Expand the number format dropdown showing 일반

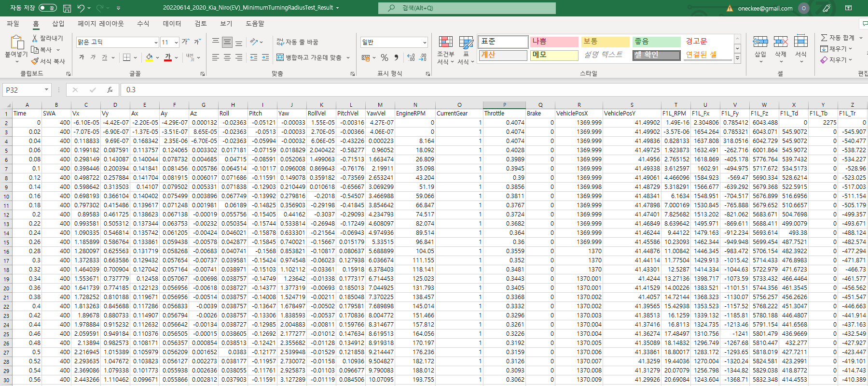pos(424,43)
